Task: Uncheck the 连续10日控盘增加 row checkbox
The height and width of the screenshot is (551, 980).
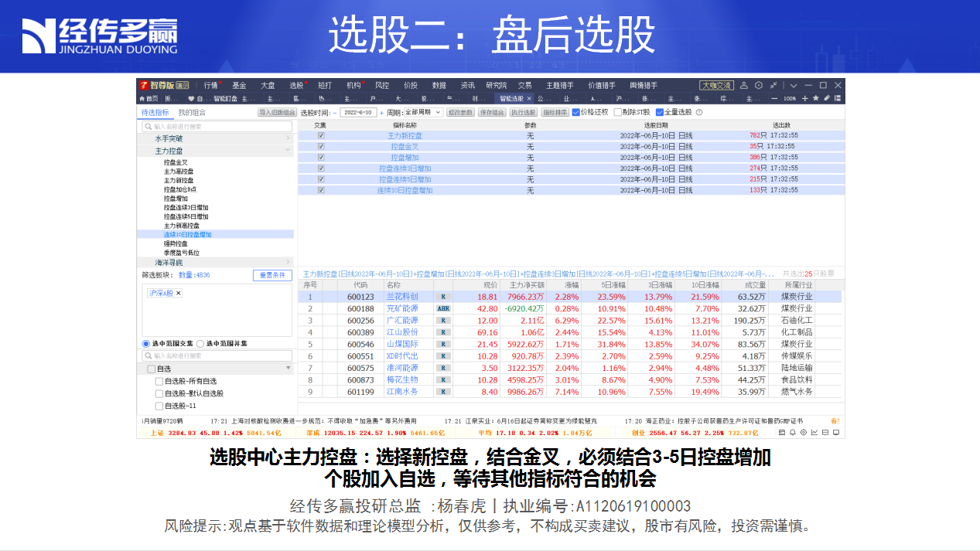Action: (x=321, y=190)
